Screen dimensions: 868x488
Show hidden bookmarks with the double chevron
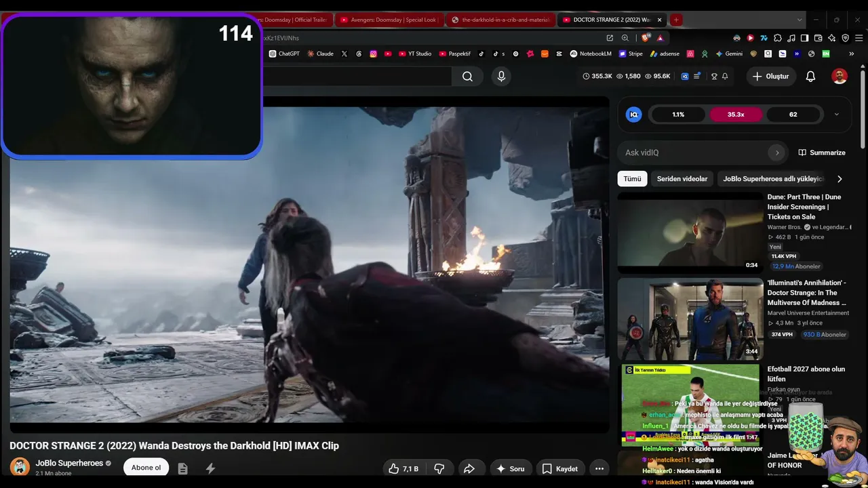(853, 54)
